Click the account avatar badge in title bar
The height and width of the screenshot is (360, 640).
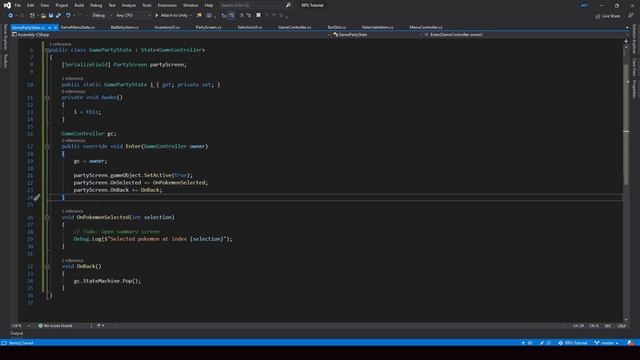click(x=584, y=5)
